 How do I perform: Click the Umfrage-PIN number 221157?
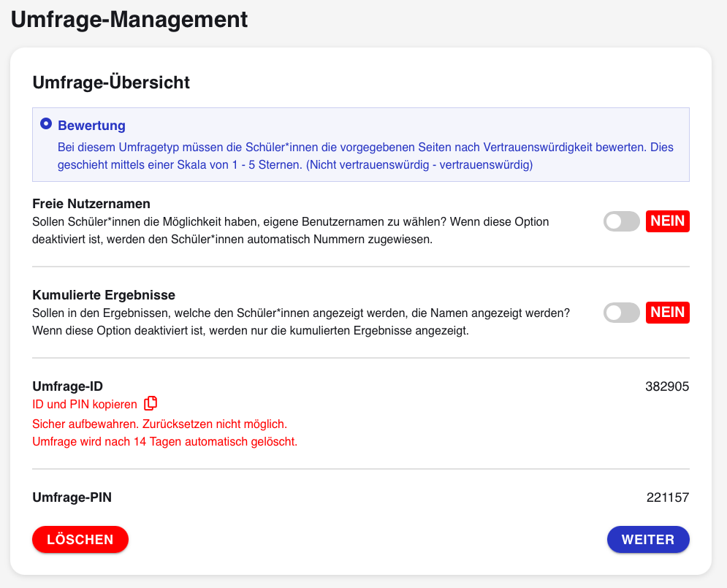click(668, 497)
